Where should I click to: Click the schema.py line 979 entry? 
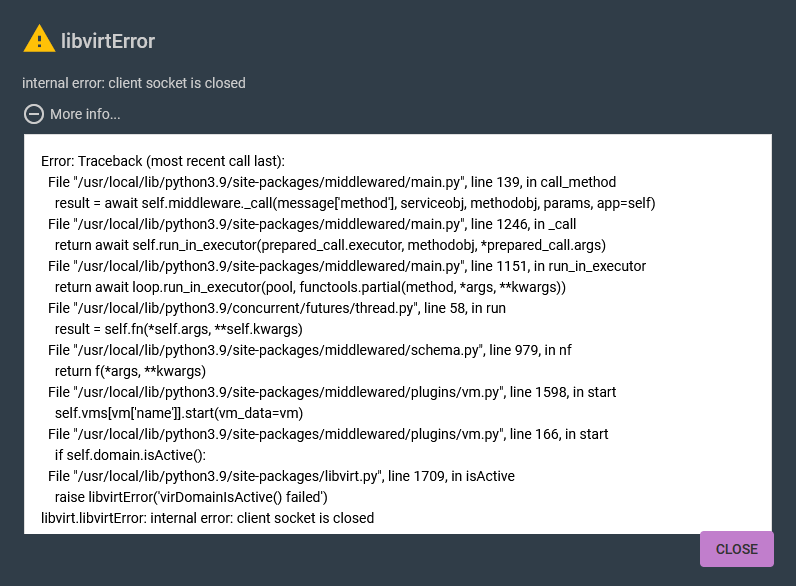pos(310,350)
